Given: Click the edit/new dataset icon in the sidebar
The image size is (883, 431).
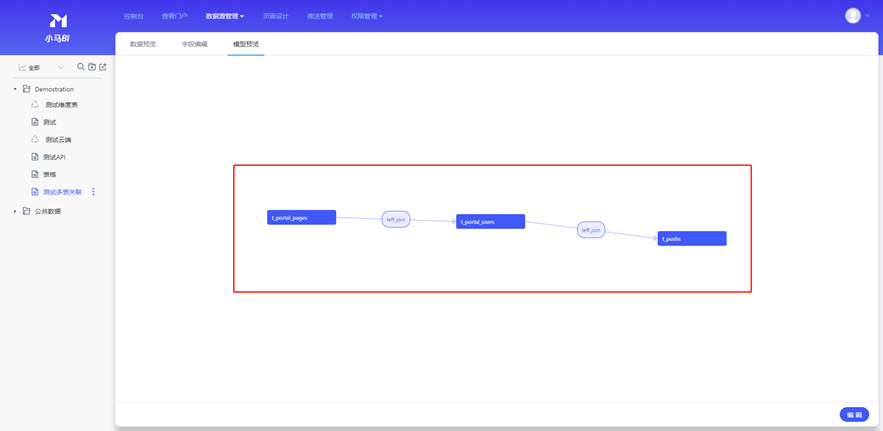Looking at the screenshot, I should [103, 67].
